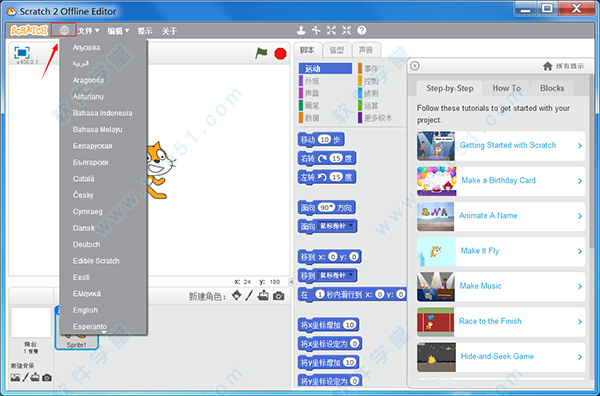Viewport: 600px width, 396px height.
Task: Toggle full screen stage mode
Action: pyautogui.click(x=22, y=52)
